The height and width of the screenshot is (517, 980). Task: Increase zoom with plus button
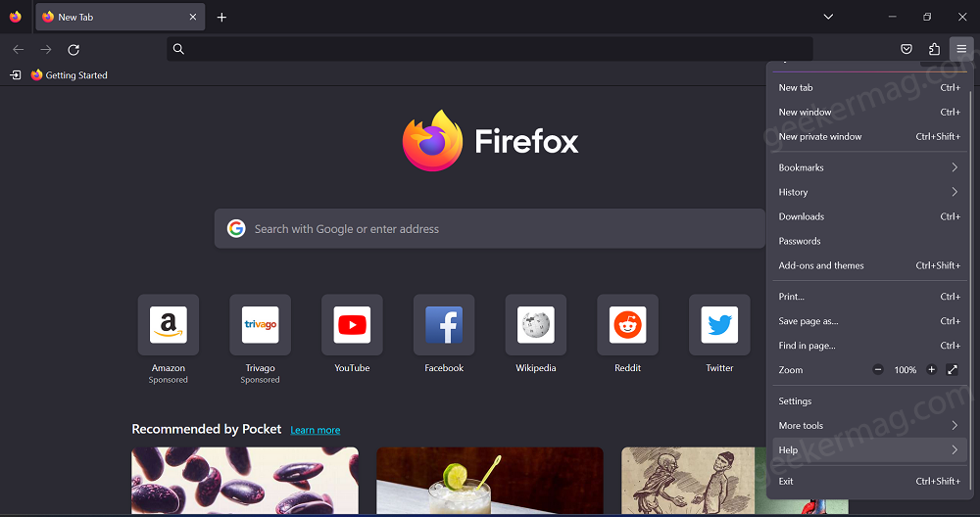pos(931,370)
